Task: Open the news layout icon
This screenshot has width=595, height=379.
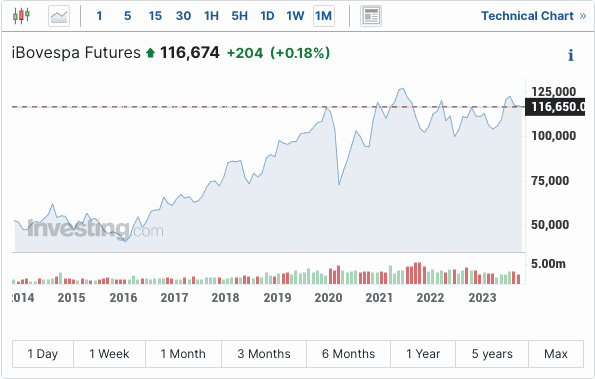Action: (x=371, y=16)
